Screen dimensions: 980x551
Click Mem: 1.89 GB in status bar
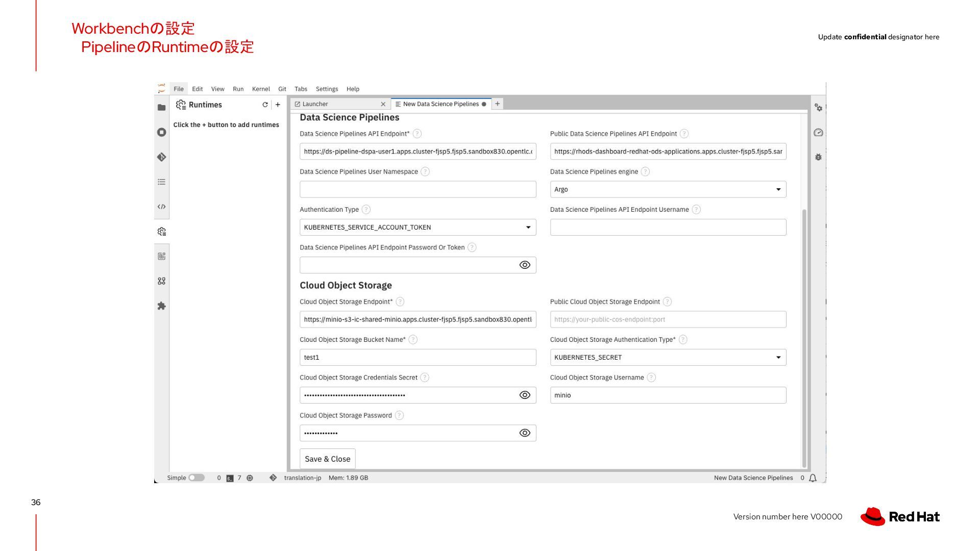(x=348, y=478)
